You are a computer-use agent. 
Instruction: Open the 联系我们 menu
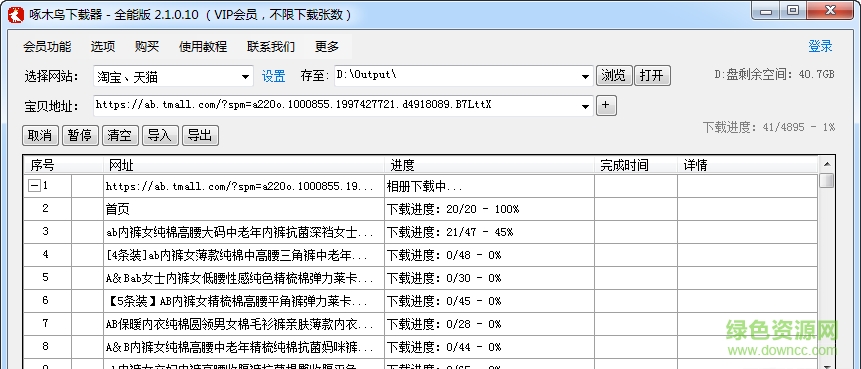(x=271, y=47)
